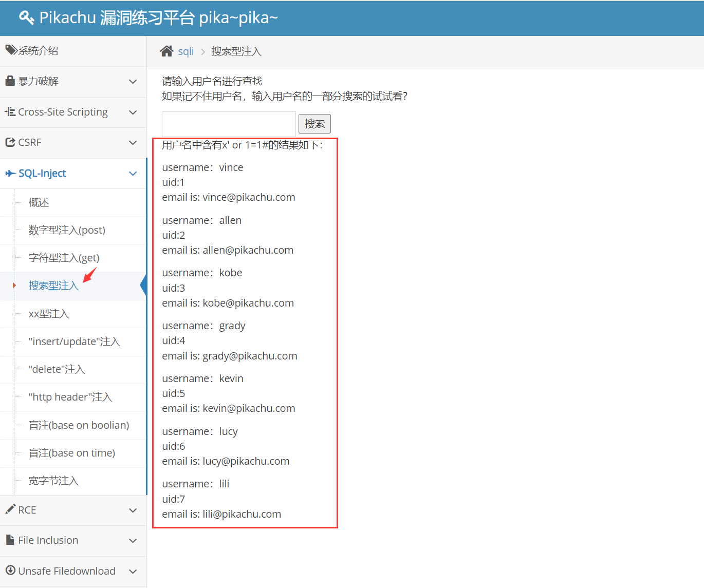Screen dimensions: 704x588
Task: Click the sqli breadcrumb link
Action: (186, 51)
